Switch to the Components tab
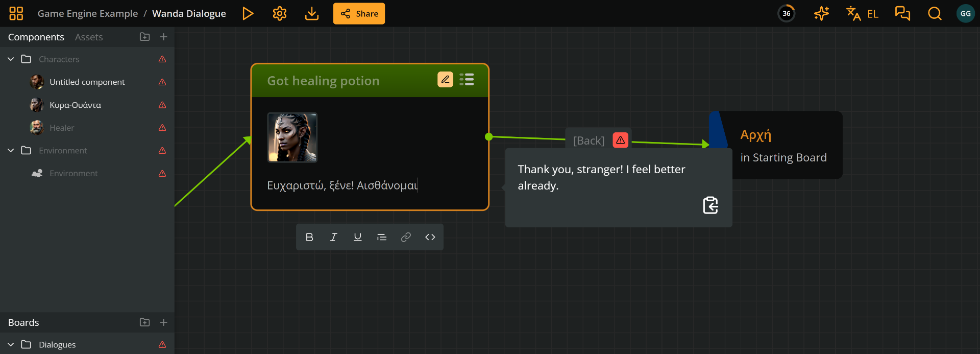Screen dimensions: 980x354 pyautogui.click(x=36, y=37)
